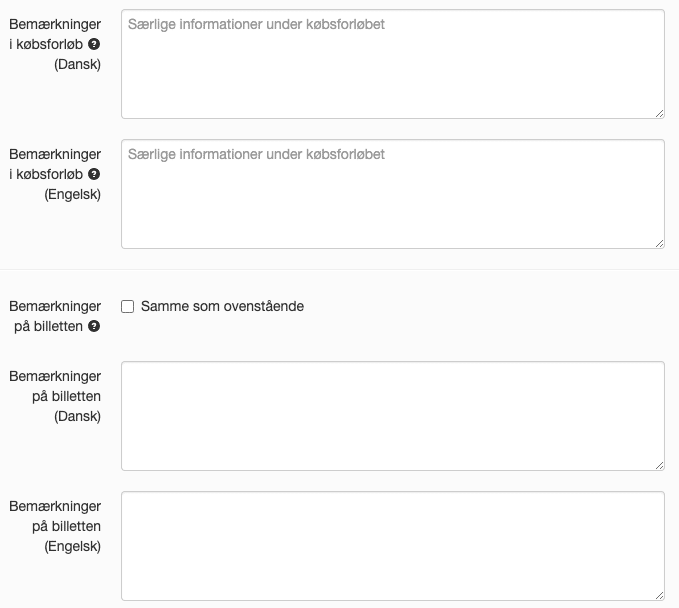679x608 pixels.
Task: Focus the købsforløb (Dansk) remarks textarea
Action: (x=393, y=64)
